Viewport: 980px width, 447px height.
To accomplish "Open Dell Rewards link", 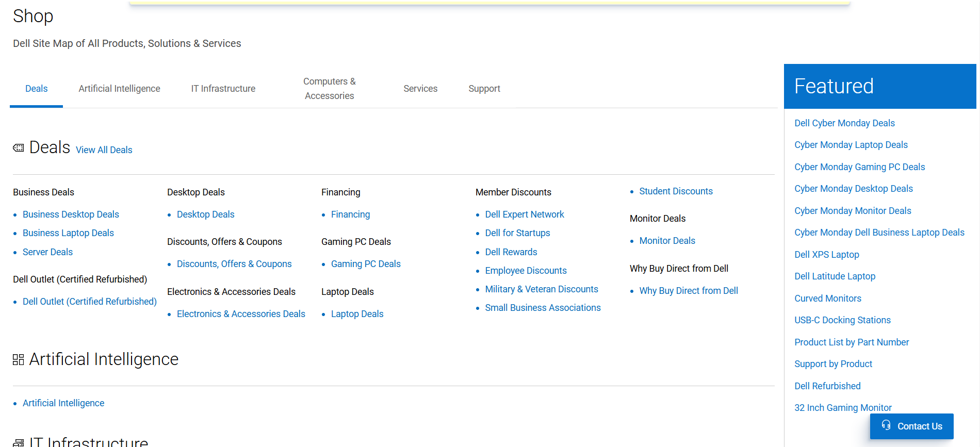I will (x=511, y=252).
